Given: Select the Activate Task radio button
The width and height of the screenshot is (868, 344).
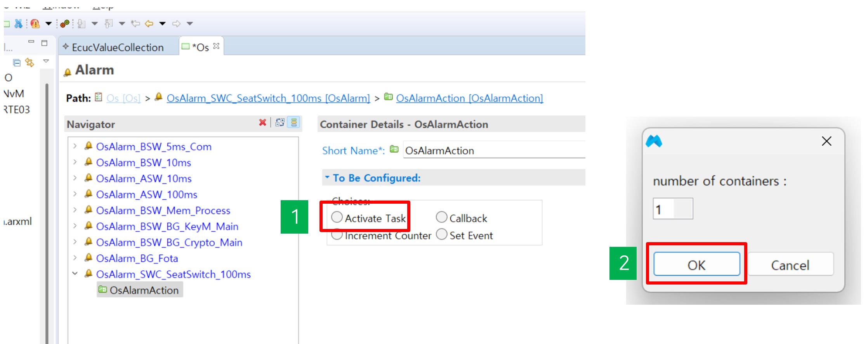Looking at the screenshot, I should (337, 217).
